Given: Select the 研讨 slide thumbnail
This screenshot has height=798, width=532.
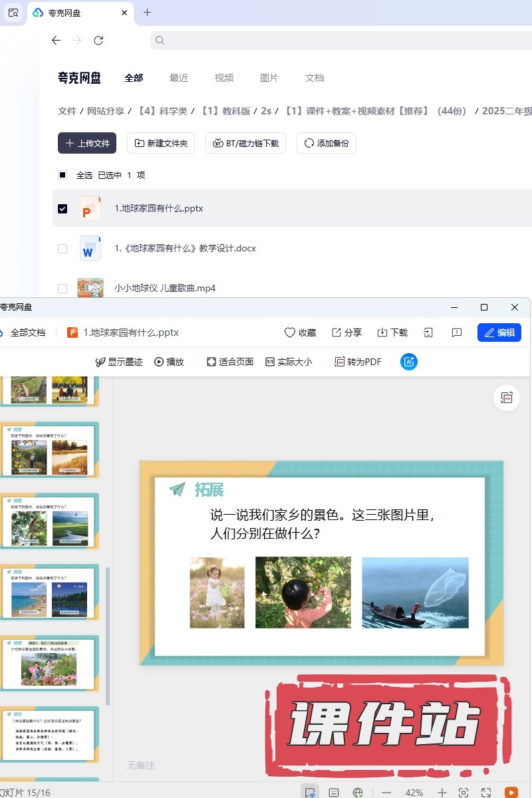Looking at the screenshot, I should click(x=50, y=734).
